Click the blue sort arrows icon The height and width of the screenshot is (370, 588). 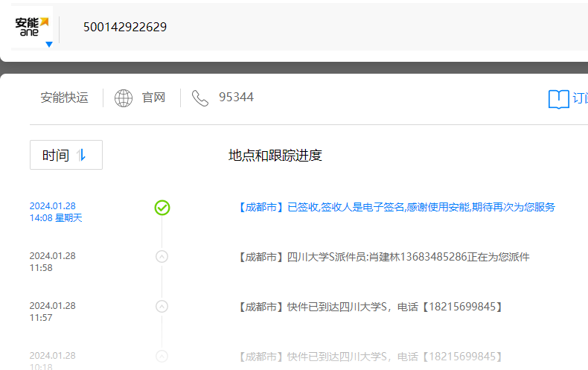click(81, 155)
